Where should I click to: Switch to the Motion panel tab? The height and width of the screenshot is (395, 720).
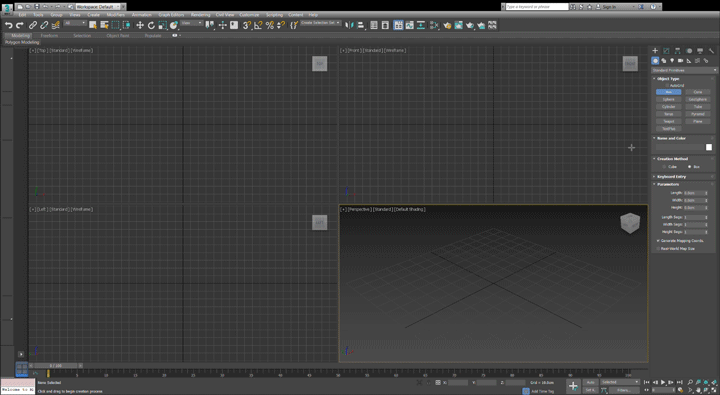[689, 51]
